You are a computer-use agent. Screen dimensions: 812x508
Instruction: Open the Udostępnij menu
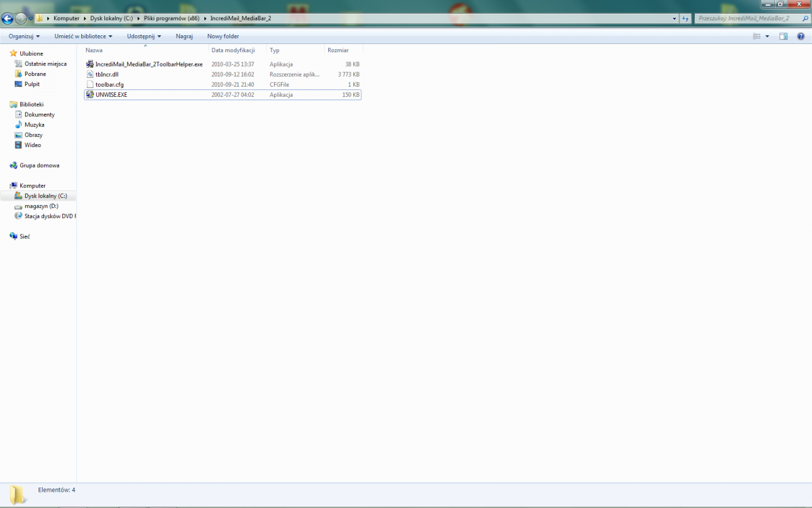pyautogui.click(x=143, y=36)
